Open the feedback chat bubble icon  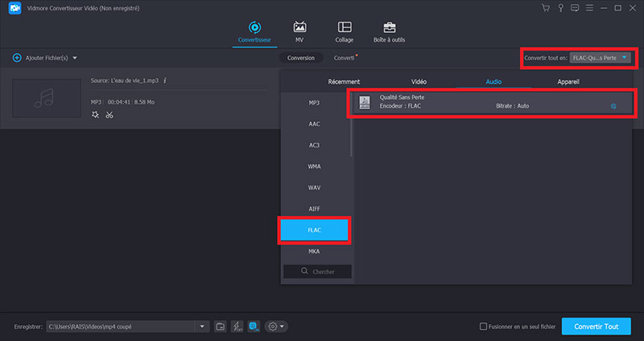[576, 9]
